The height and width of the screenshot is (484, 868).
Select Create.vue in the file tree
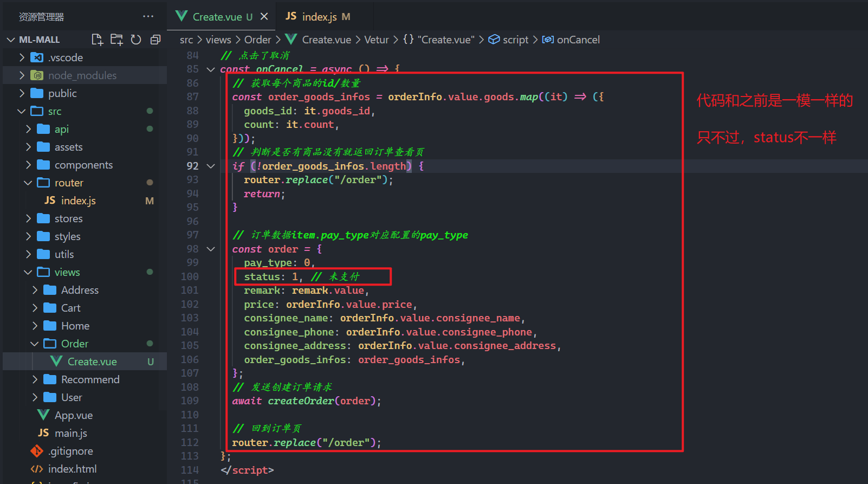[x=85, y=362]
